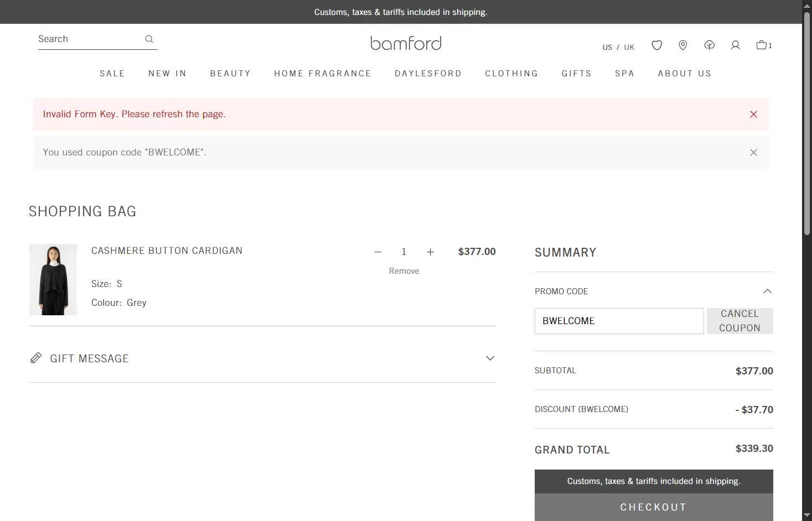Decrease cardigan quantity with minus icon

pos(377,252)
